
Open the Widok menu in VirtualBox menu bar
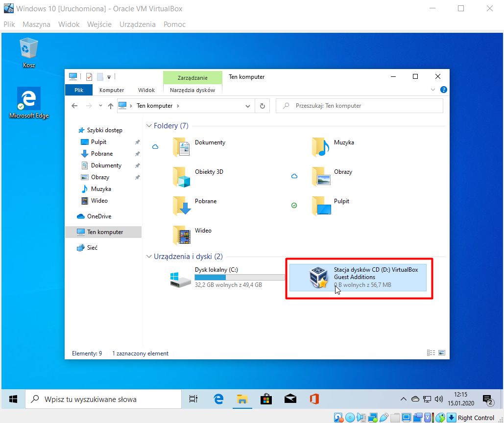69,24
